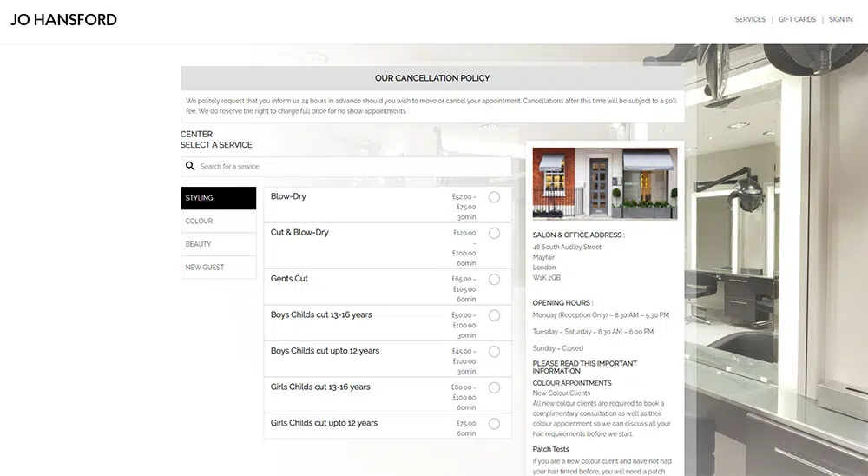Image resolution: width=868 pixels, height=476 pixels.
Task: Switch to the New Guest tab
Action: [218, 268]
